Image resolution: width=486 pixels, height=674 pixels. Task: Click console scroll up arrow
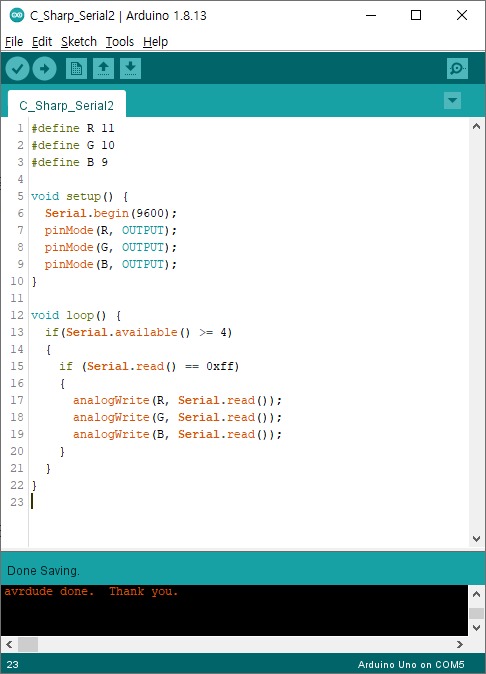(476, 594)
